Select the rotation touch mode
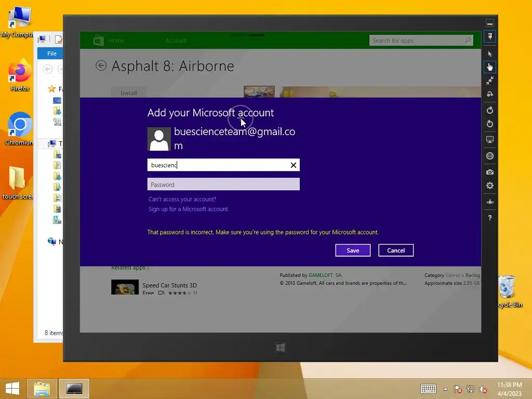 490,94
